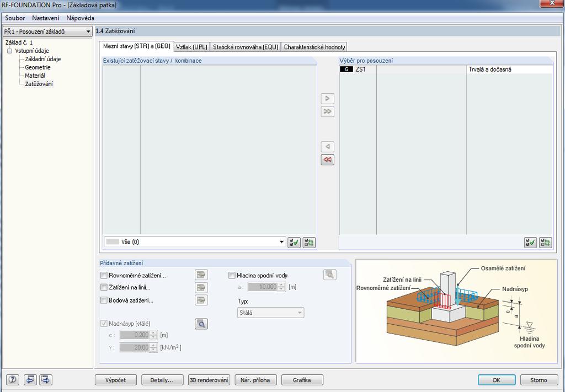Open edit dialog for Zatížení na linii

click(x=201, y=287)
